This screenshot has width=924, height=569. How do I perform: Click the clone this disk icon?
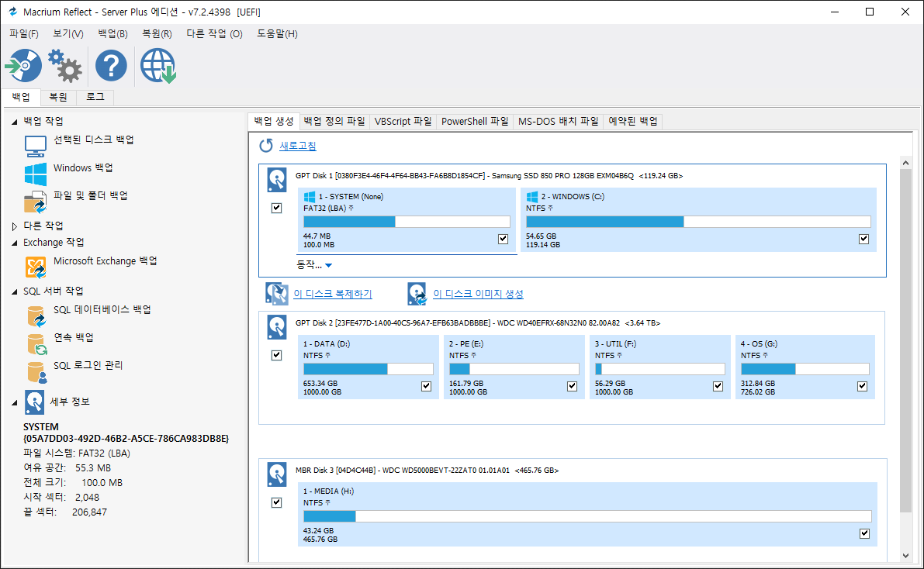pyautogui.click(x=276, y=293)
